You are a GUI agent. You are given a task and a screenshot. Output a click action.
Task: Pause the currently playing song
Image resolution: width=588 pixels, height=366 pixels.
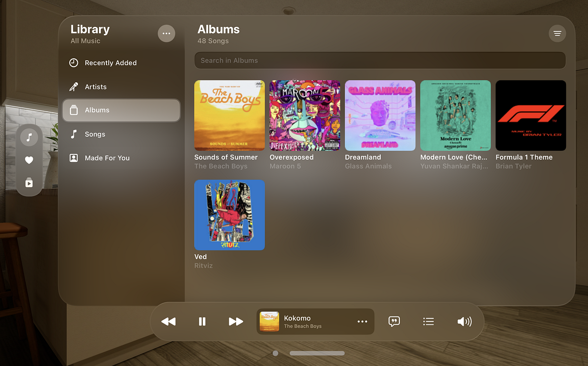(202, 321)
